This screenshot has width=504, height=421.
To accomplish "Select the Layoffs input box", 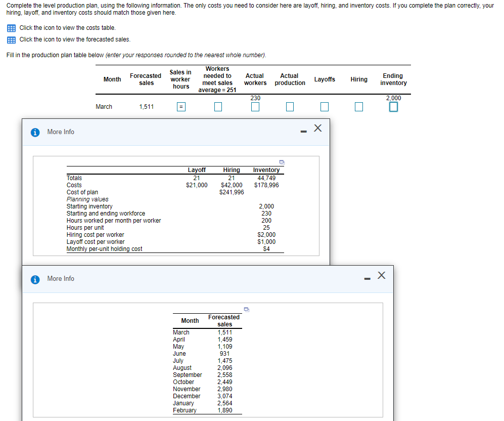I will pos(324,106).
